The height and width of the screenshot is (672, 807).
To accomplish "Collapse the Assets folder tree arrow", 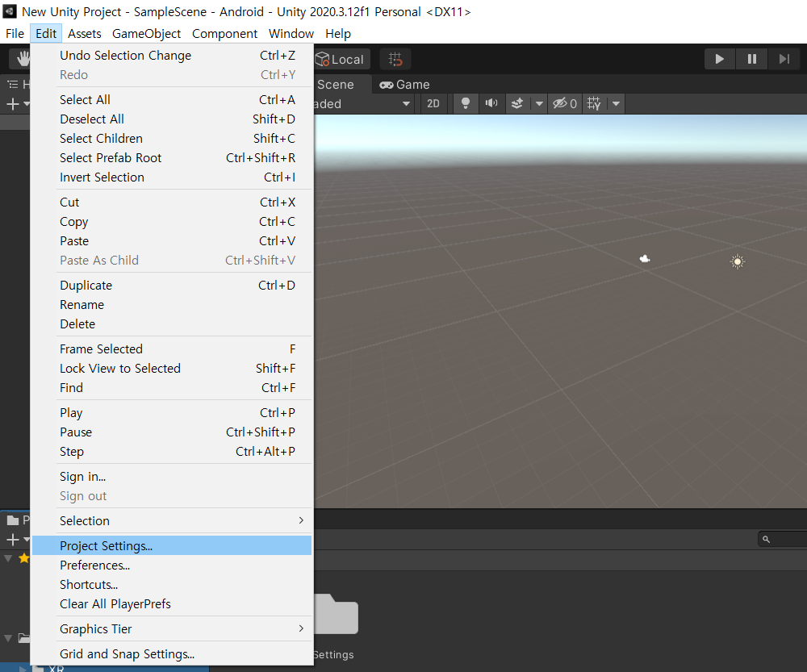I will click(8, 638).
